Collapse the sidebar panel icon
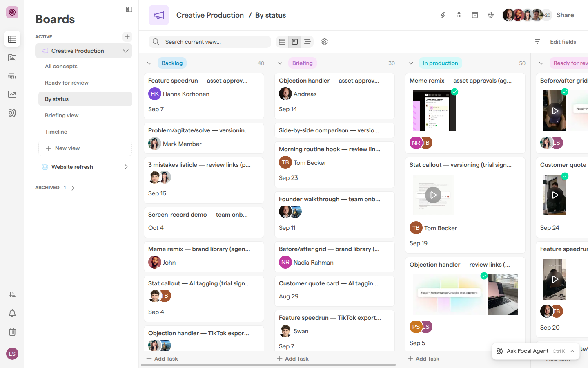The height and width of the screenshot is (368, 588). (129, 9)
